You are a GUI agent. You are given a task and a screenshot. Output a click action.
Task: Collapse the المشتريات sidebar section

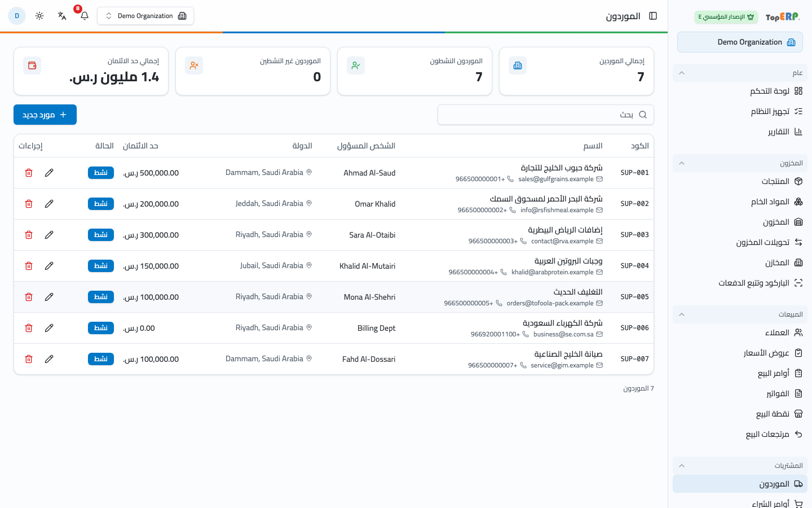[740, 466]
